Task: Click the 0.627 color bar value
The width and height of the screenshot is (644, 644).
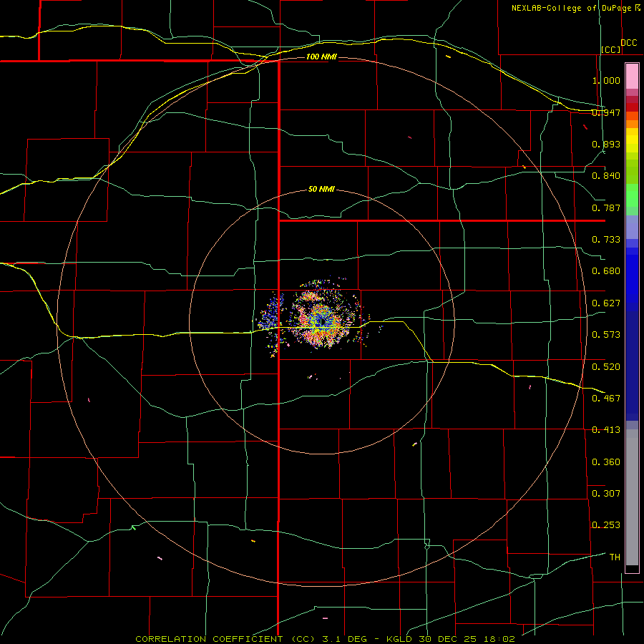Action: pyautogui.click(x=606, y=303)
